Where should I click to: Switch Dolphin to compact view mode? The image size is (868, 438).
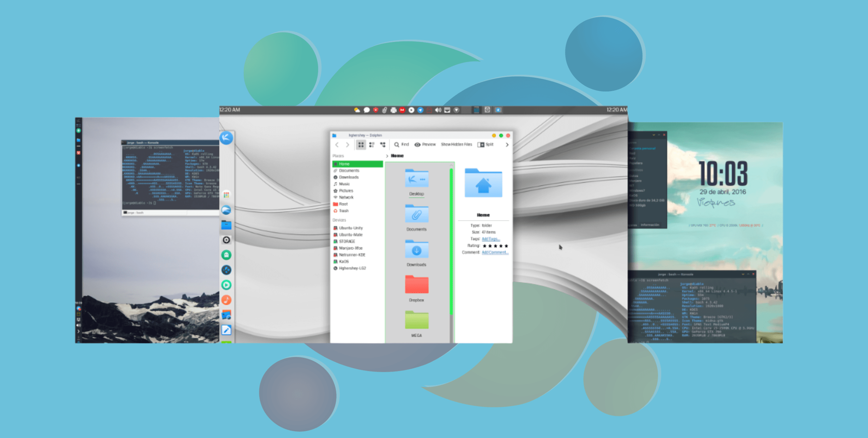pos(372,145)
